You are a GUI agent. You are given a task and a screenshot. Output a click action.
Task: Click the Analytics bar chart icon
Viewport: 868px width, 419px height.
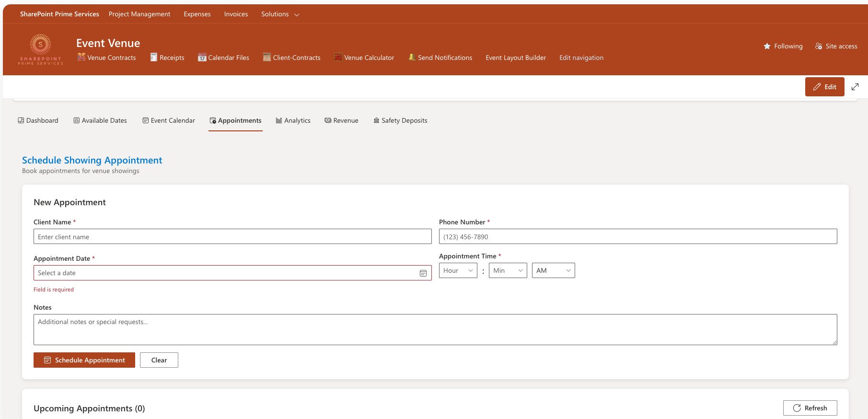tap(279, 120)
